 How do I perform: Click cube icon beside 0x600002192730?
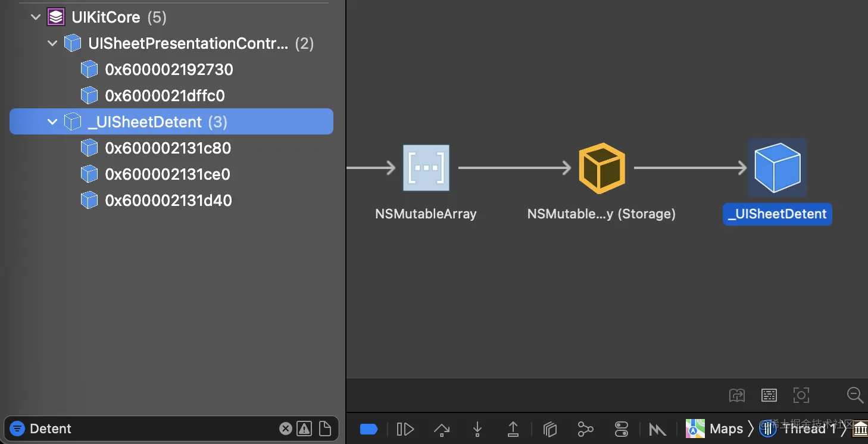89,70
